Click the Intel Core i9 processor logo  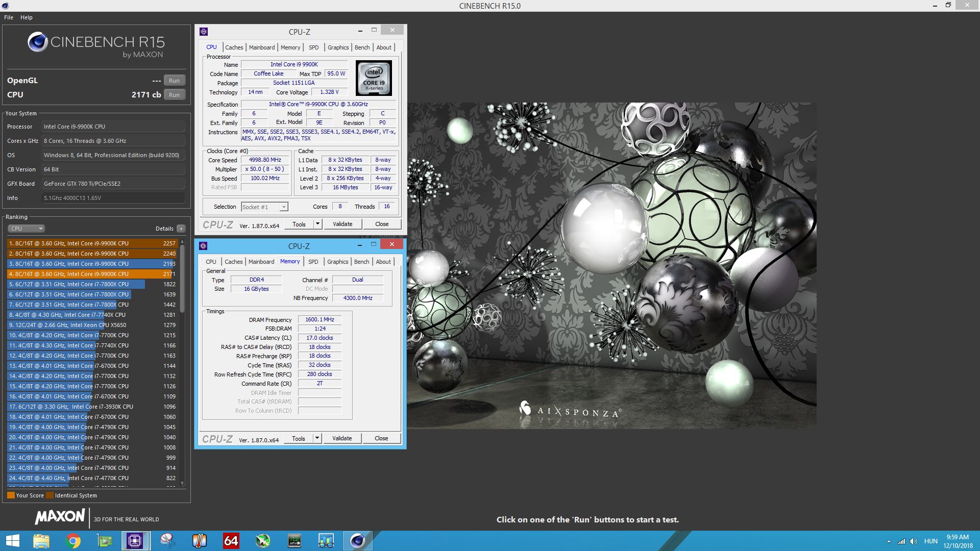point(374,78)
